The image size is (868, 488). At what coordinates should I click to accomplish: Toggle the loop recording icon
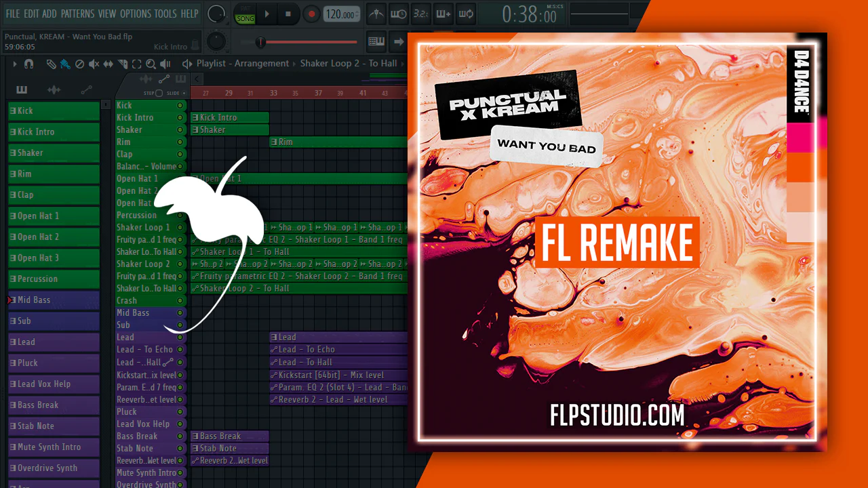click(x=465, y=14)
